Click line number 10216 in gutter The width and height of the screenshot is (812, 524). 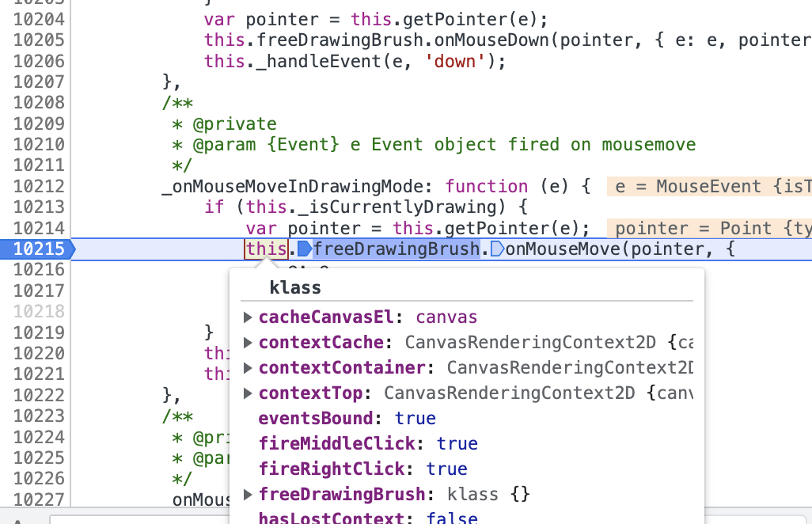pyautogui.click(x=39, y=270)
